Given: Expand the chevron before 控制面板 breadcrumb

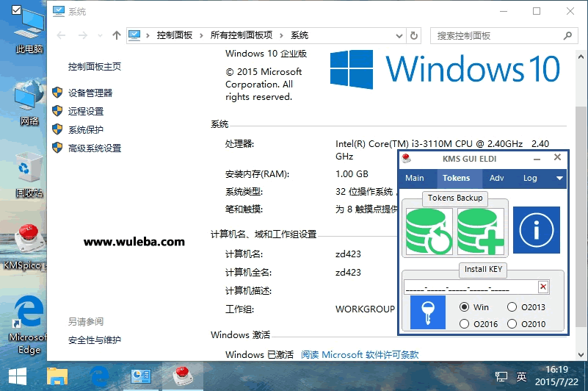Looking at the screenshot, I should tap(148, 36).
